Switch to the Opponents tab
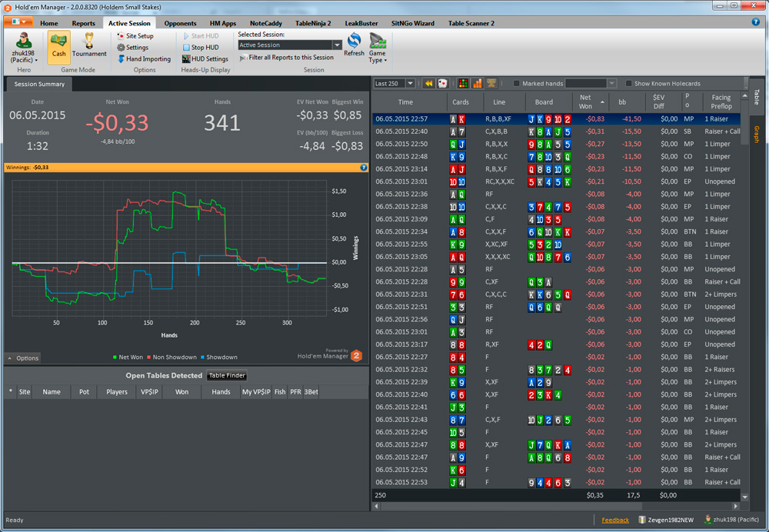The height and width of the screenshot is (532, 769). (x=180, y=23)
